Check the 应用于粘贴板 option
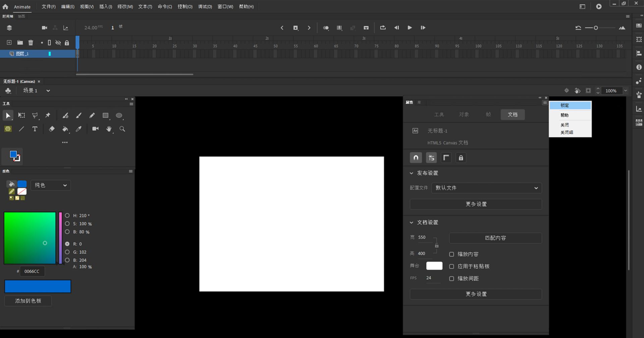Viewport: 644px width, 338px height. 451,266
